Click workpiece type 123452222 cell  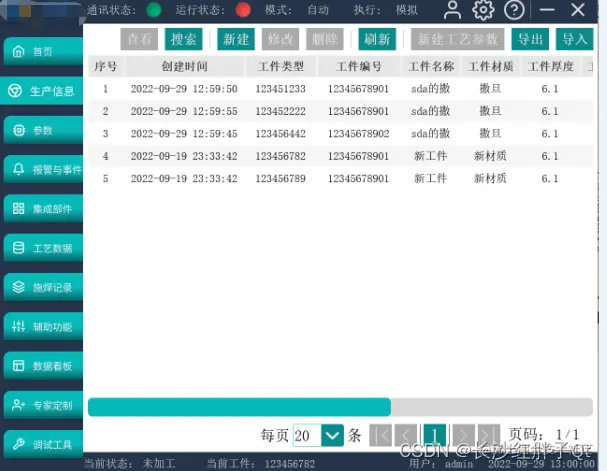click(x=281, y=111)
